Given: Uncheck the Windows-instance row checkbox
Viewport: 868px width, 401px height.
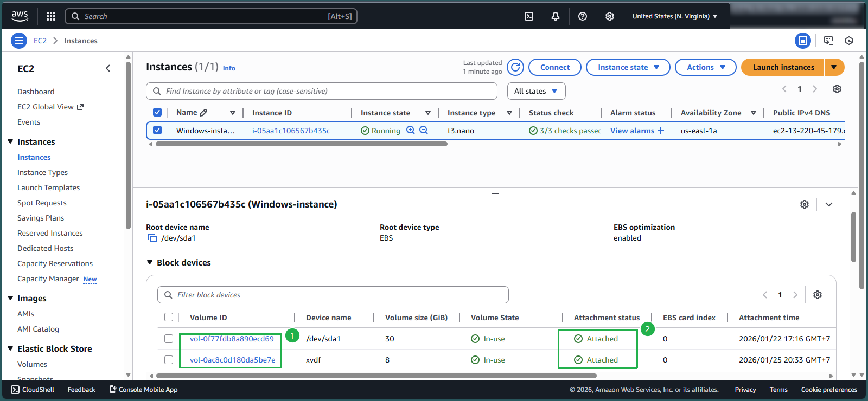Looking at the screenshot, I should click(x=157, y=130).
